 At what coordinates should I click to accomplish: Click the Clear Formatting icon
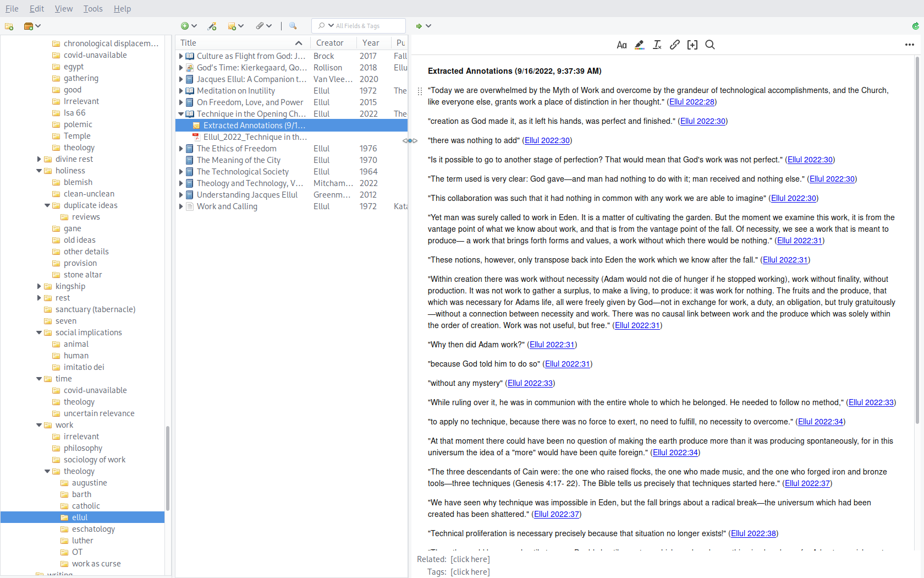tap(657, 45)
